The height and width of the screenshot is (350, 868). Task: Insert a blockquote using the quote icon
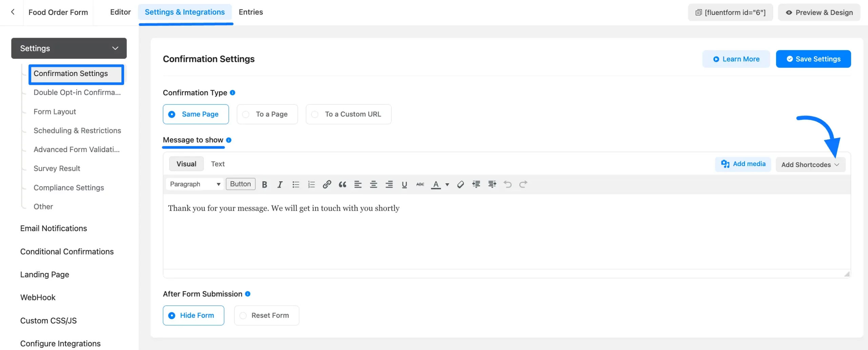click(x=342, y=184)
